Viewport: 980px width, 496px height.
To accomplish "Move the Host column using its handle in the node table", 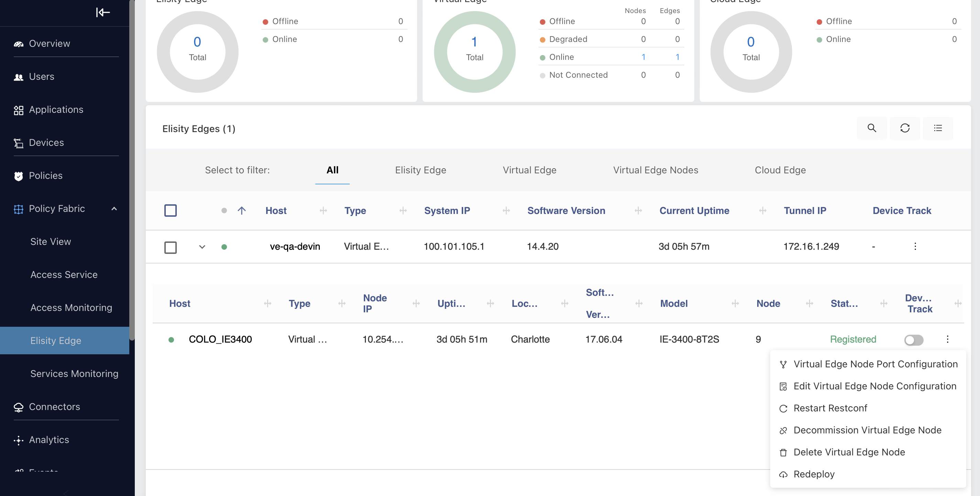I will click(268, 304).
